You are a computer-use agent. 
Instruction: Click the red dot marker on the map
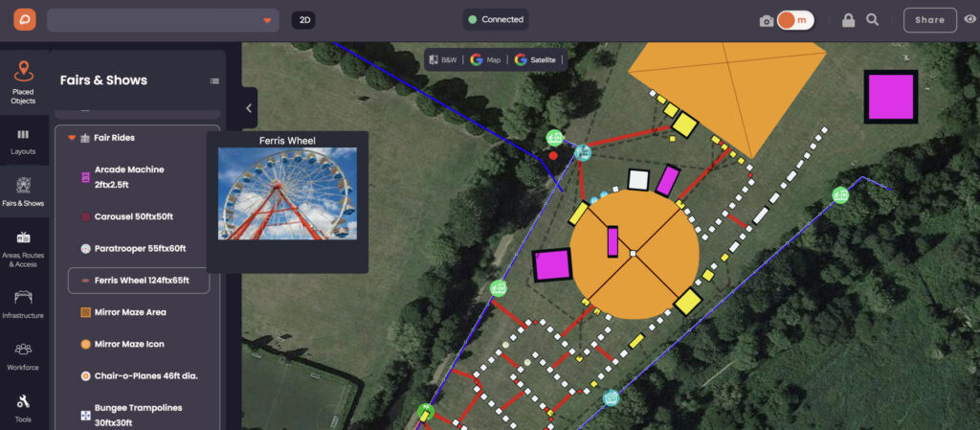point(553,155)
